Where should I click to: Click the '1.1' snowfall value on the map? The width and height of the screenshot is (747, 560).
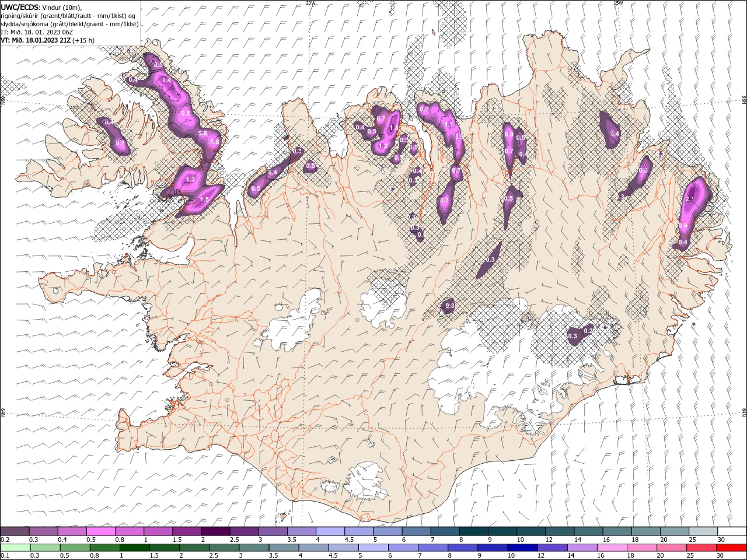point(449,125)
